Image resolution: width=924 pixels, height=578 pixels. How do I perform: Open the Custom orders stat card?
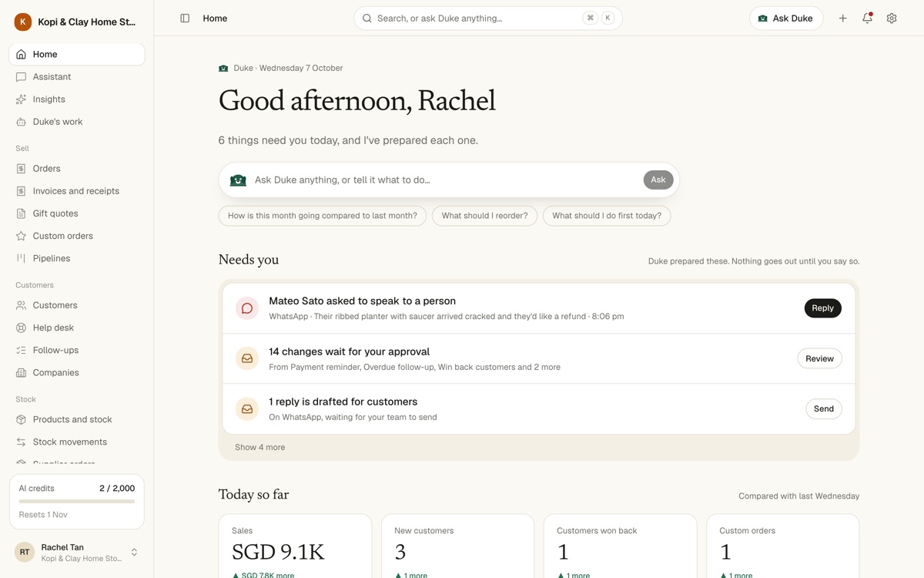[782, 546]
